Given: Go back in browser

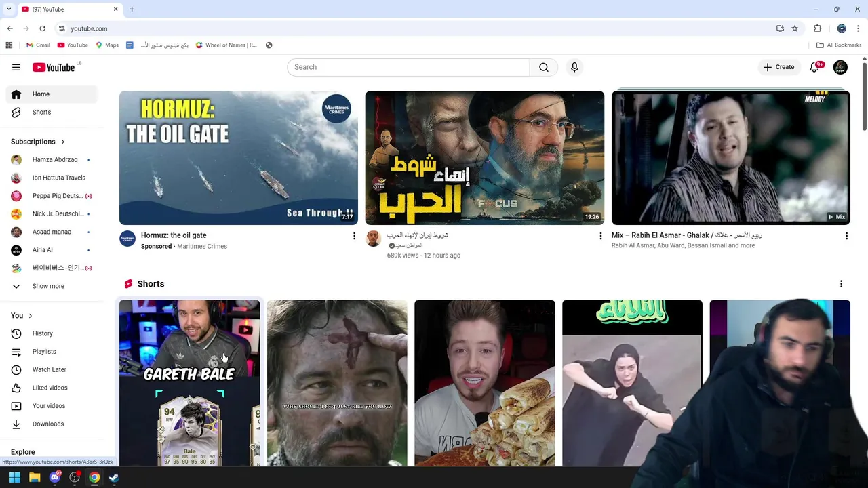Looking at the screenshot, I should 10,28.
